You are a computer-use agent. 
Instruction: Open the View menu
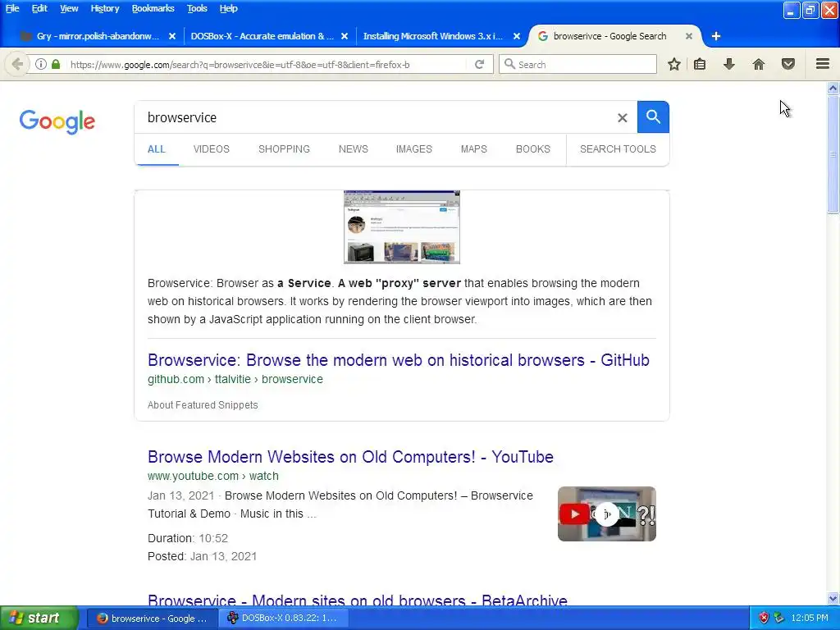(x=69, y=8)
